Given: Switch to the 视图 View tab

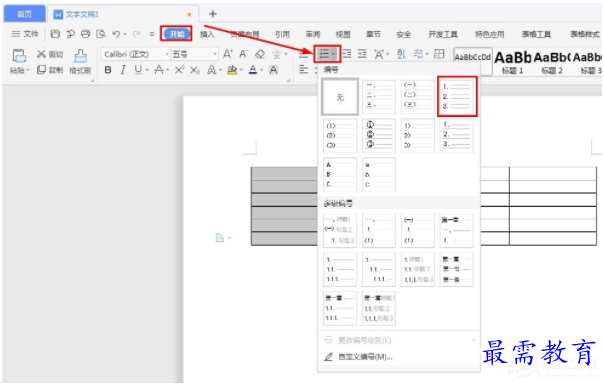Looking at the screenshot, I should (x=343, y=34).
